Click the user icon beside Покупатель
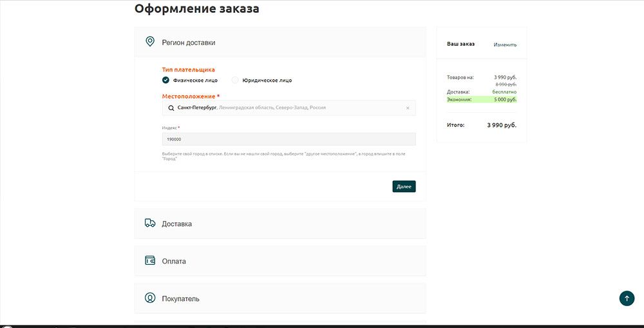Screen dimensions: 644x328 (150, 298)
